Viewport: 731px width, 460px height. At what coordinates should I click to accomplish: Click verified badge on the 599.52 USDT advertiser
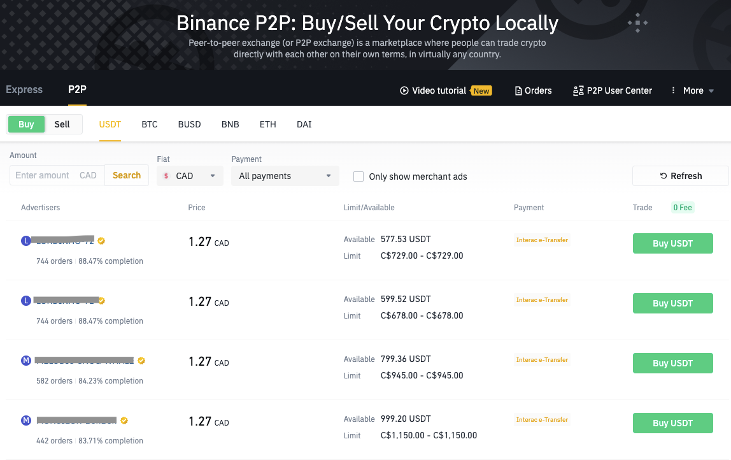102,301
